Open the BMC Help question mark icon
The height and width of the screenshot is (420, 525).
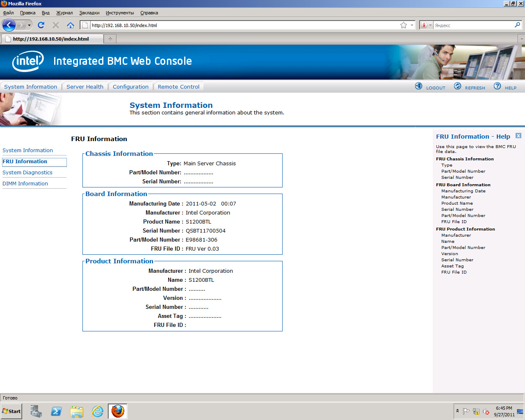pyautogui.click(x=498, y=86)
